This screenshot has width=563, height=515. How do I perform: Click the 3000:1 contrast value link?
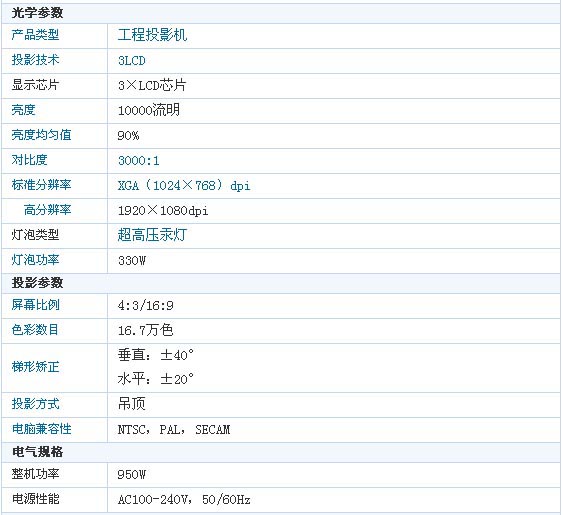pos(139,161)
